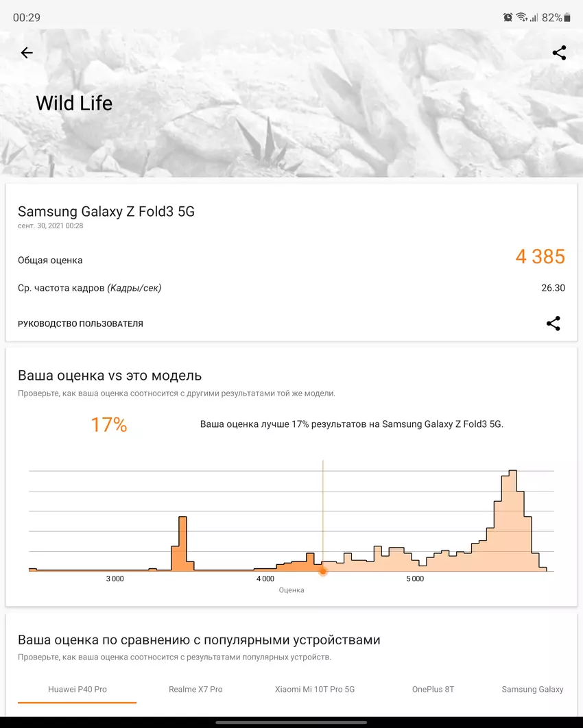Tap the Wild Life title

(x=74, y=104)
